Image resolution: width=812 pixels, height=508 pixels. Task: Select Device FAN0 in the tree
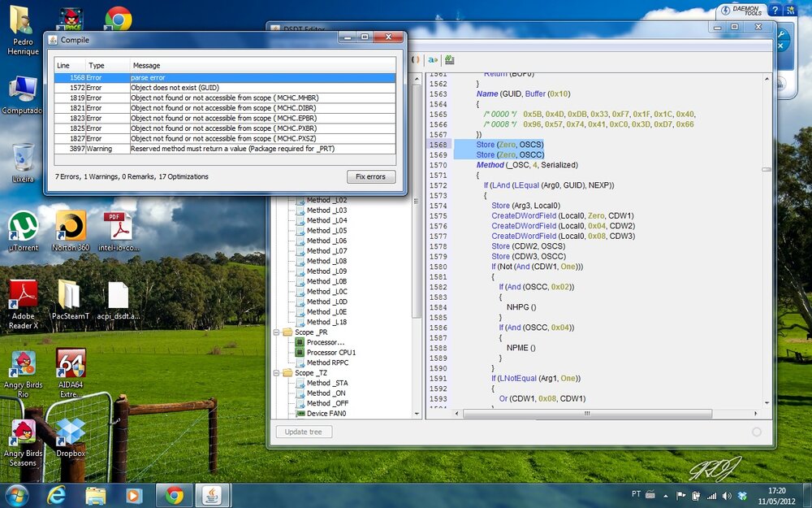point(326,414)
